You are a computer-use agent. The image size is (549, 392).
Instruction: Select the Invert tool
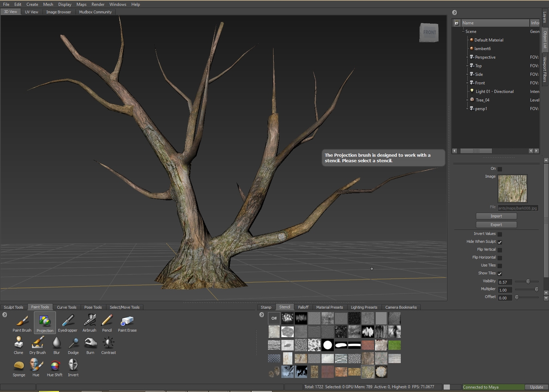(73, 368)
